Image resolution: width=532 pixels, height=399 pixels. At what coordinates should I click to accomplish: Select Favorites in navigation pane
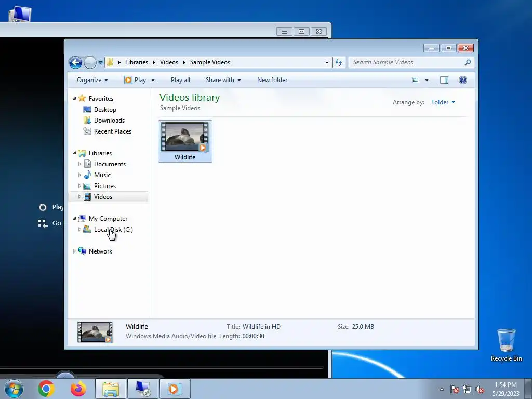coord(101,98)
